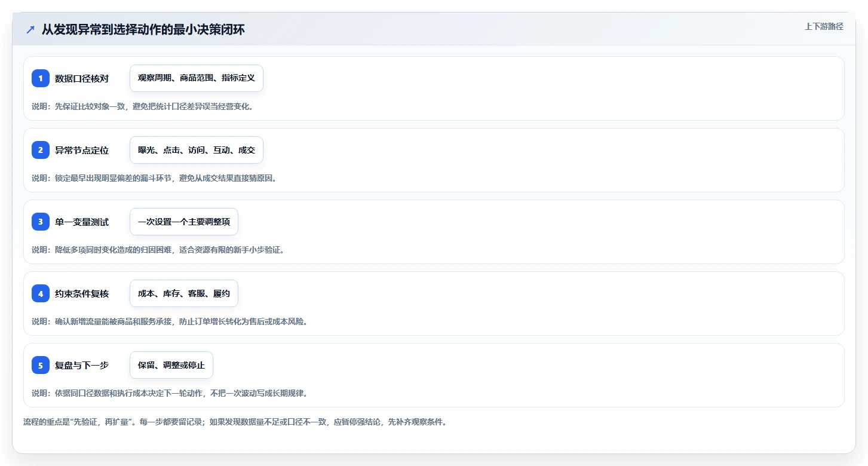Click the note starting 说明：先保证比较对象一致
The image size is (868, 466).
pos(144,106)
